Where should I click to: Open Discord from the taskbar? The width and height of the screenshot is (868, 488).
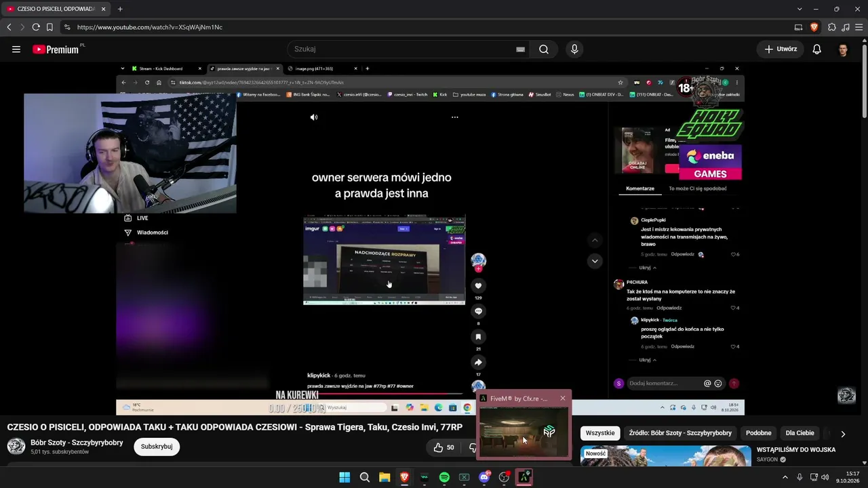(484, 477)
